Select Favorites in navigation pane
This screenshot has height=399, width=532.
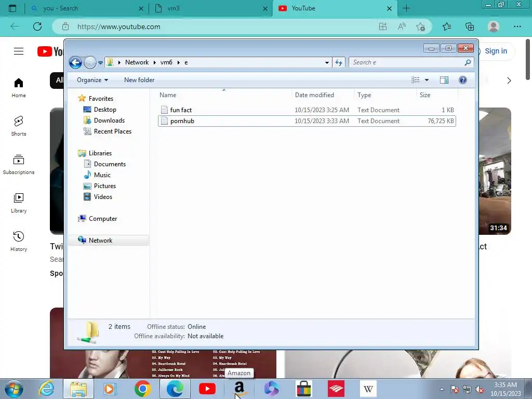101,99
